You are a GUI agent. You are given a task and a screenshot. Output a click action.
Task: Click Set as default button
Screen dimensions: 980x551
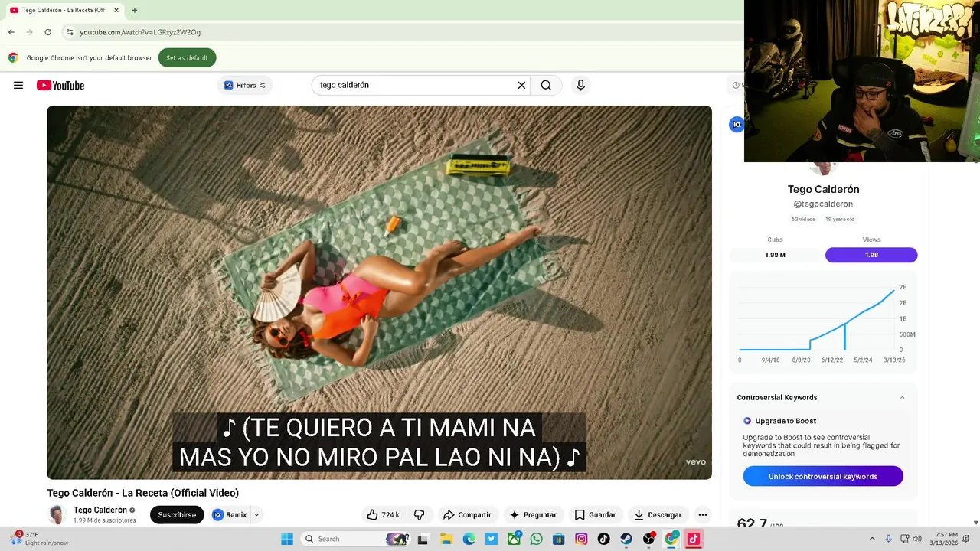click(187, 58)
